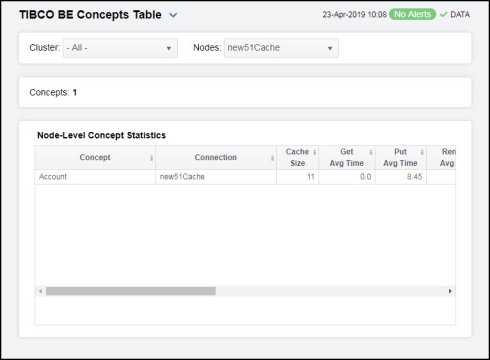
Task: Select the Account row in the table
Action: tap(245, 177)
